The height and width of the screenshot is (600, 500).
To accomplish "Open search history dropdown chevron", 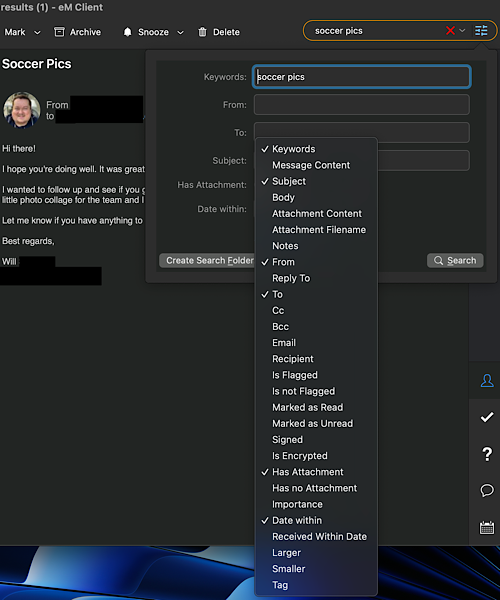I will click(462, 30).
